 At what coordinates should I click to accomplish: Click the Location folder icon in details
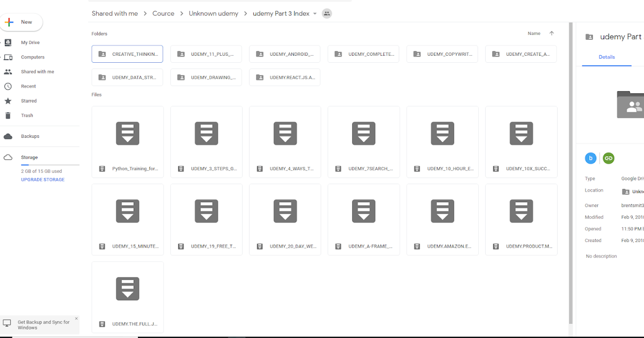(626, 192)
